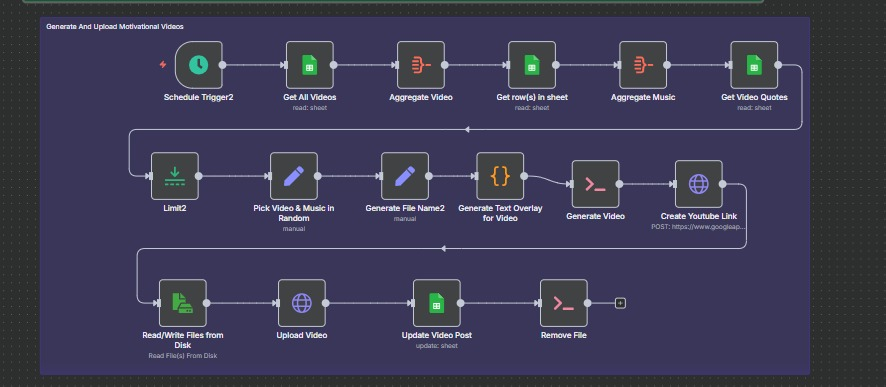Click the Upload Video output connector

point(325,303)
